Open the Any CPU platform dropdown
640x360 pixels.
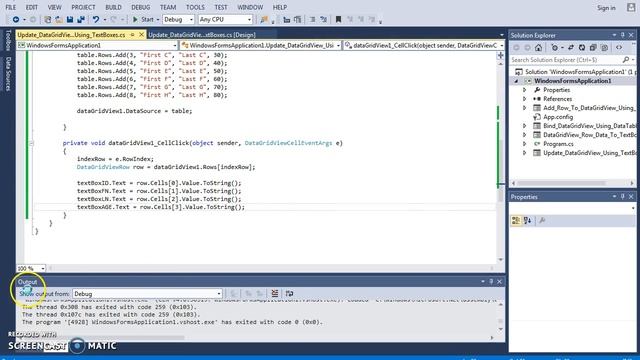pos(225,19)
